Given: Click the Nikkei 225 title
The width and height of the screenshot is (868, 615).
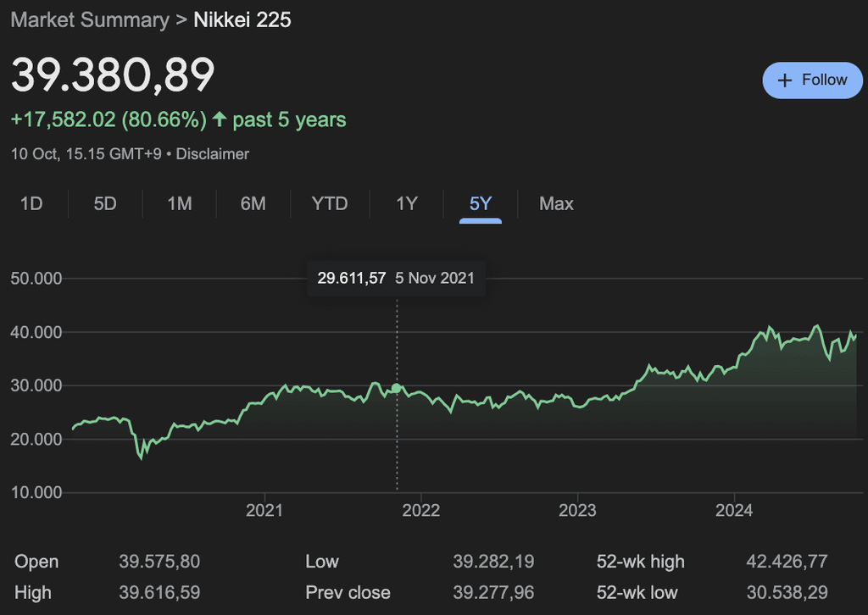Looking at the screenshot, I should pyautogui.click(x=242, y=19).
